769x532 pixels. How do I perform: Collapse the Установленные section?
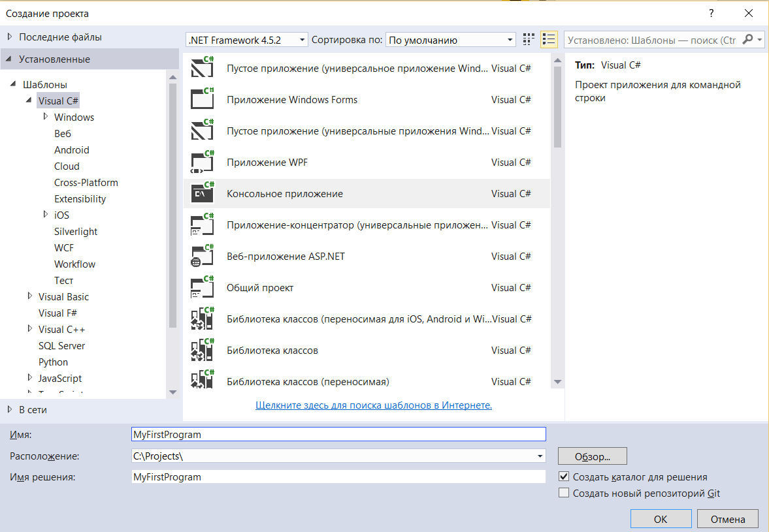[9, 59]
